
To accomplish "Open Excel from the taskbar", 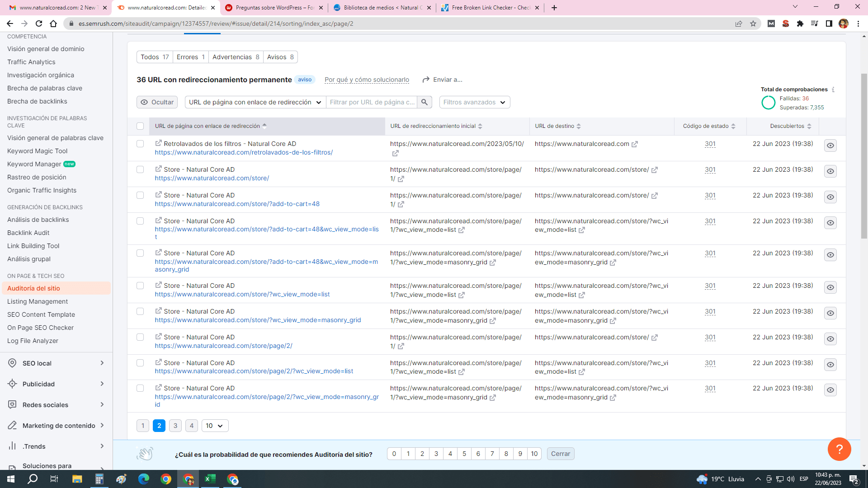I will coord(210,479).
